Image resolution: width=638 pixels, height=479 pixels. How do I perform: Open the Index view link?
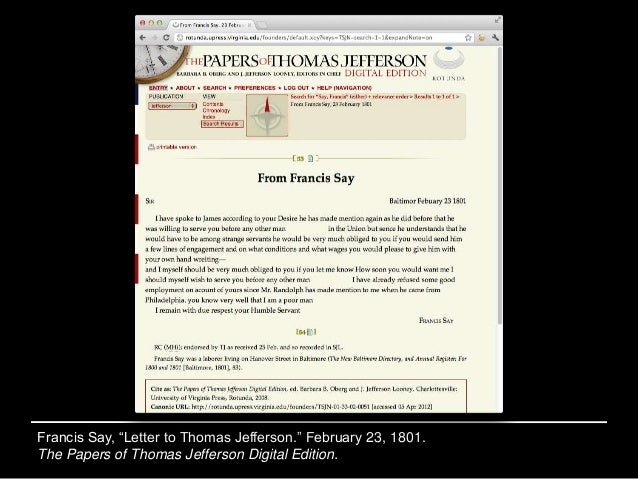tap(209, 117)
